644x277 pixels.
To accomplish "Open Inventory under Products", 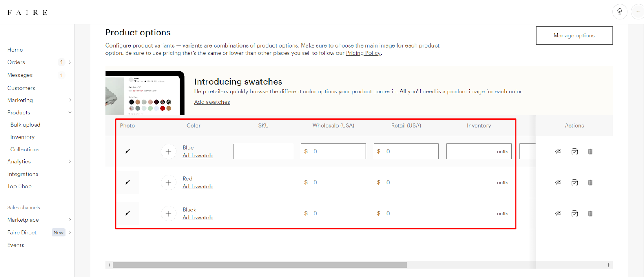I will [x=23, y=137].
